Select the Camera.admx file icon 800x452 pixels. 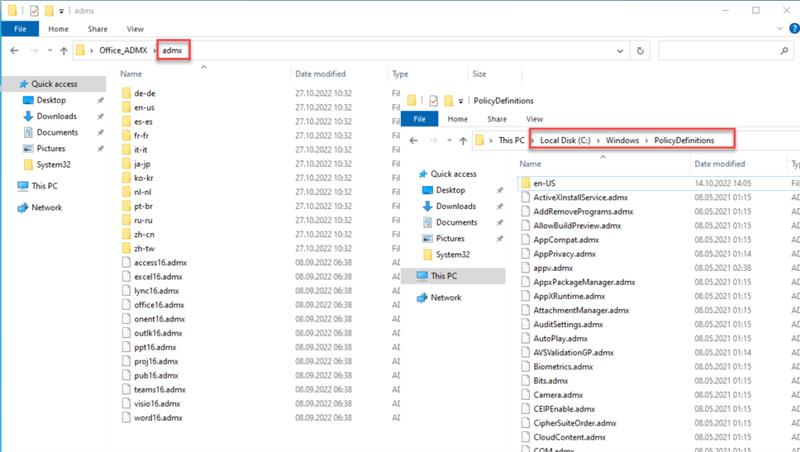(526, 395)
